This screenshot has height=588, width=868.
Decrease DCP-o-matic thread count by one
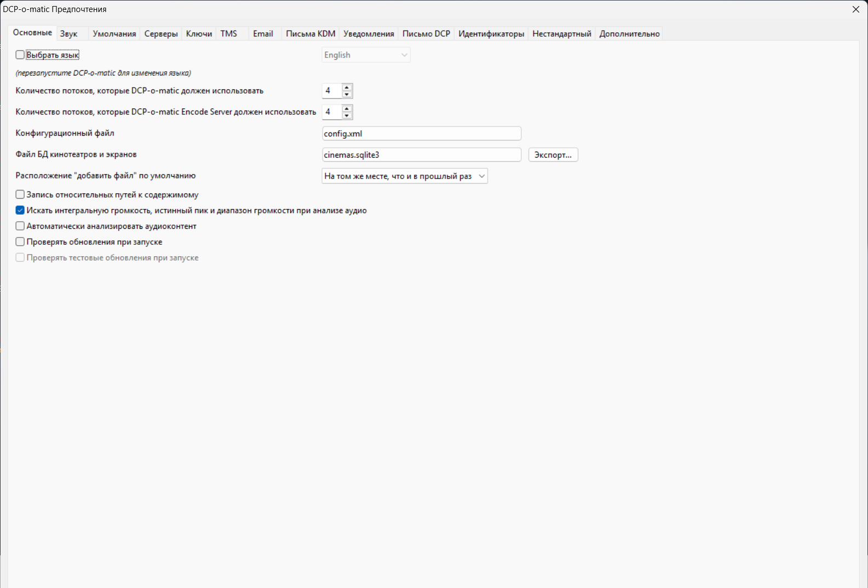tap(347, 94)
